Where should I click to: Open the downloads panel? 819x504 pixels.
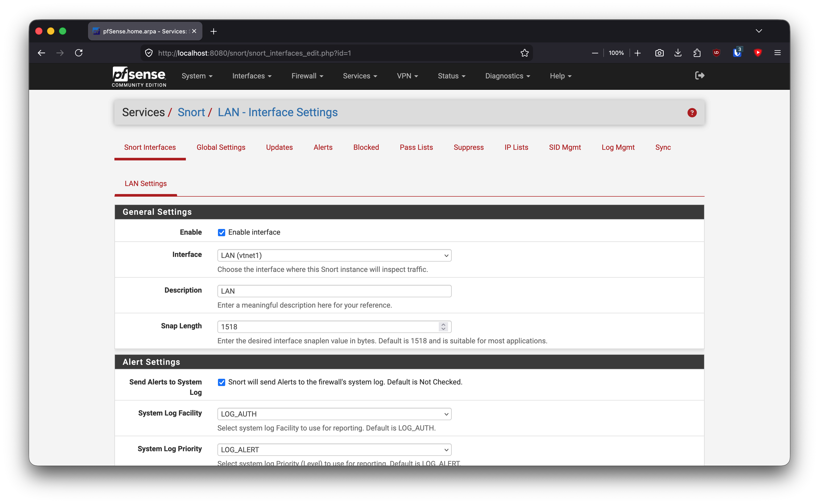[678, 53]
